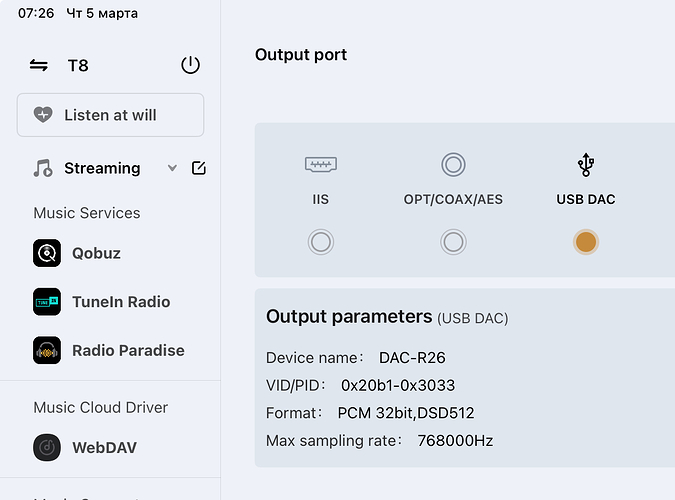Click the T8 device name

click(x=78, y=66)
